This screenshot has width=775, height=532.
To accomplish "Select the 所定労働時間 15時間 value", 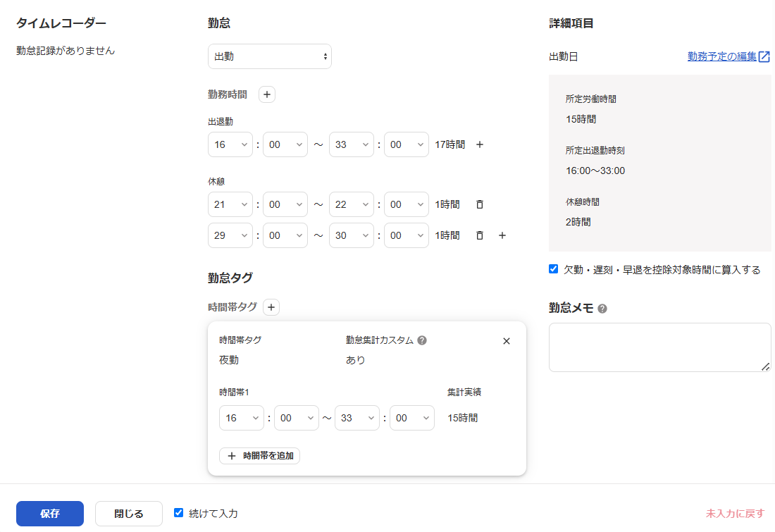I will (581, 119).
